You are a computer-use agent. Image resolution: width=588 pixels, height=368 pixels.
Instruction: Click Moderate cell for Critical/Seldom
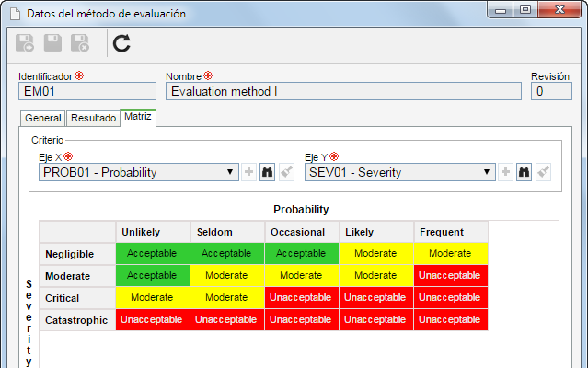227,298
